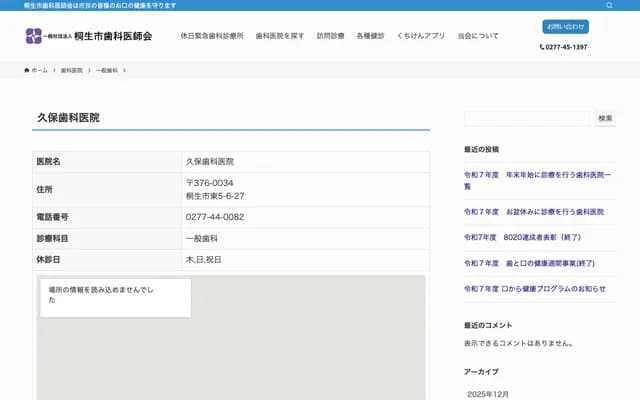Open the 歯科医院を探す menu item
Viewport: 640px width, 400px height.
tap(280, 36)
